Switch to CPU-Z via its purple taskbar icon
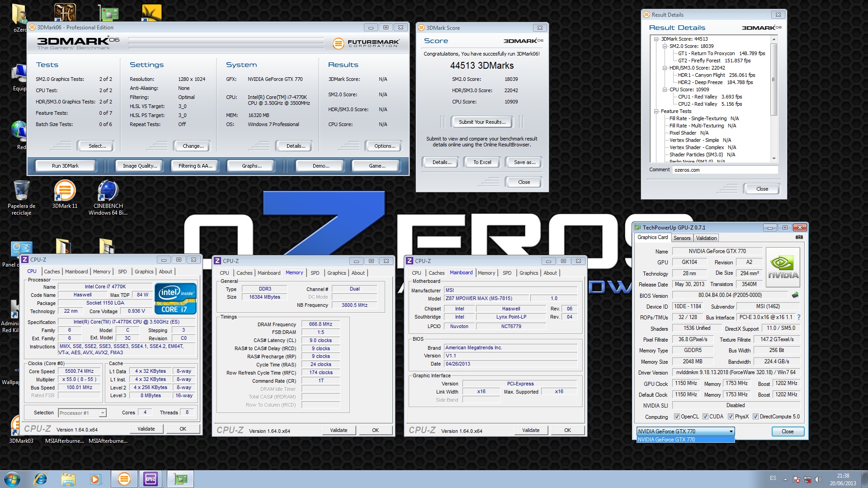 (151, 479)
